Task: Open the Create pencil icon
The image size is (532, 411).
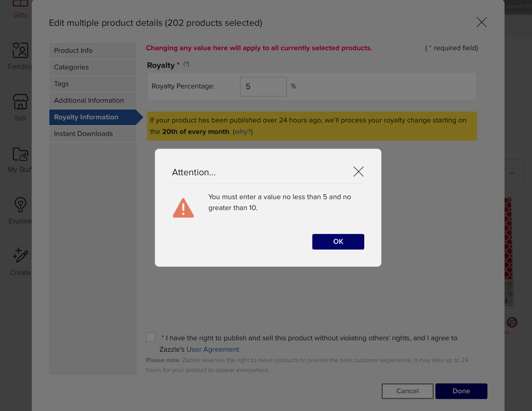Action: [x=20, y=255]
